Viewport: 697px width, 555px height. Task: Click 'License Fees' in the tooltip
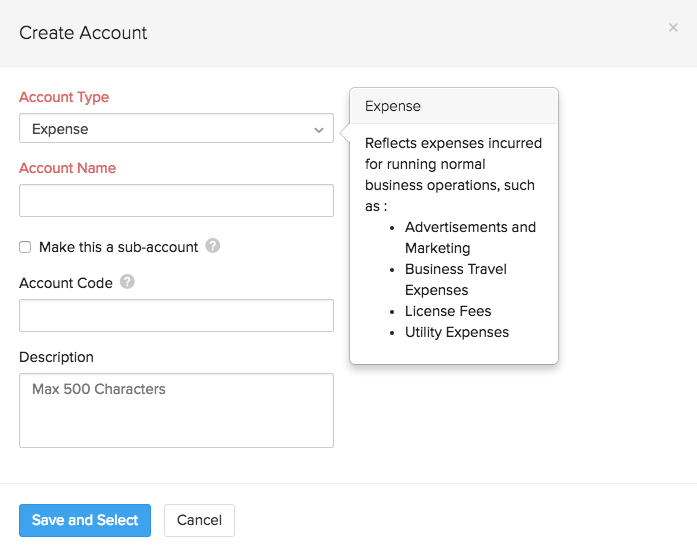[448, 311]
